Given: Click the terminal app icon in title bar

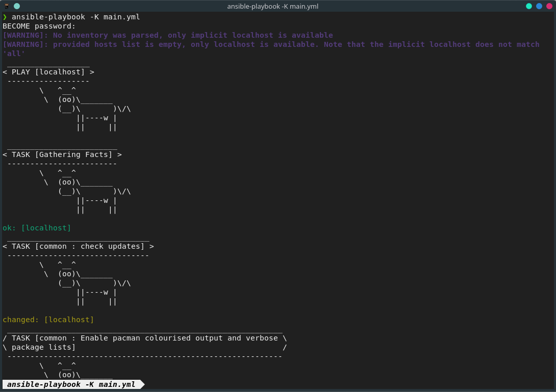Looking at the screenshot, I should coord(7,6).
